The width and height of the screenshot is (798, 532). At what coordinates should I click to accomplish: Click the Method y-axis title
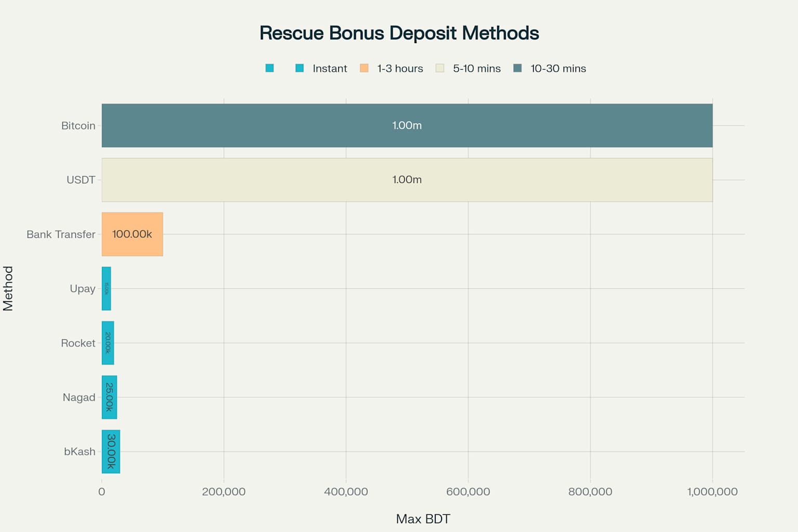point(8,288)
